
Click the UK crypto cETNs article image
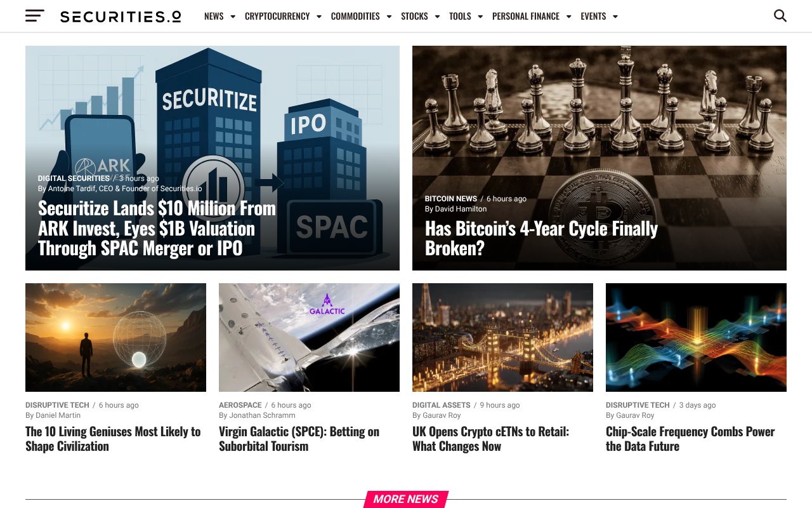(502, 337)
